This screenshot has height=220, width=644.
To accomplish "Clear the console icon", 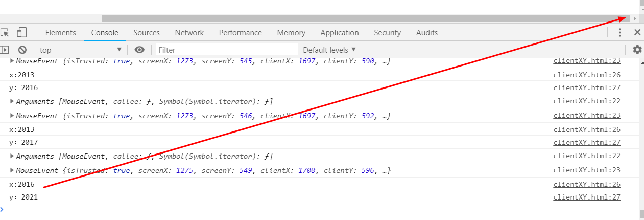I will coord(22,50).
